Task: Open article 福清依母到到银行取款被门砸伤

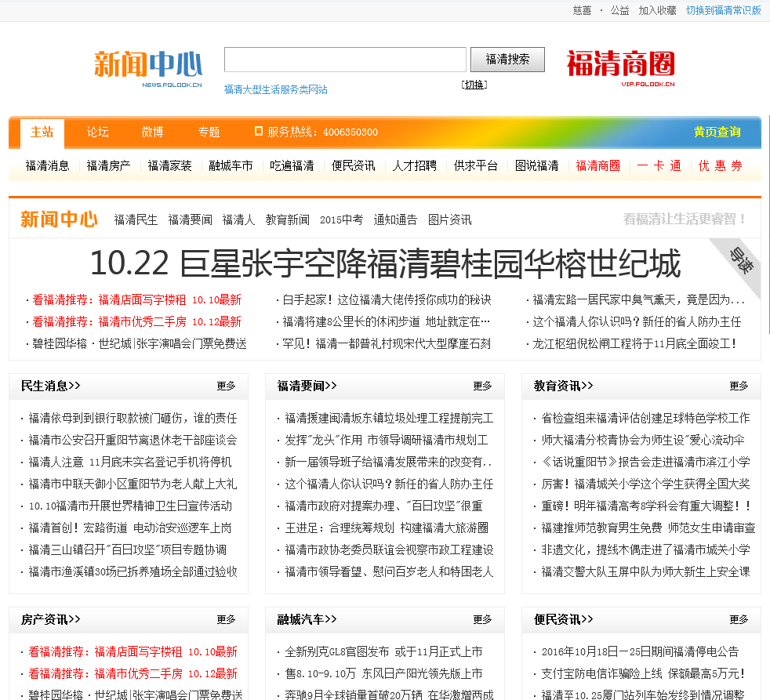Action: coord(133,419)
